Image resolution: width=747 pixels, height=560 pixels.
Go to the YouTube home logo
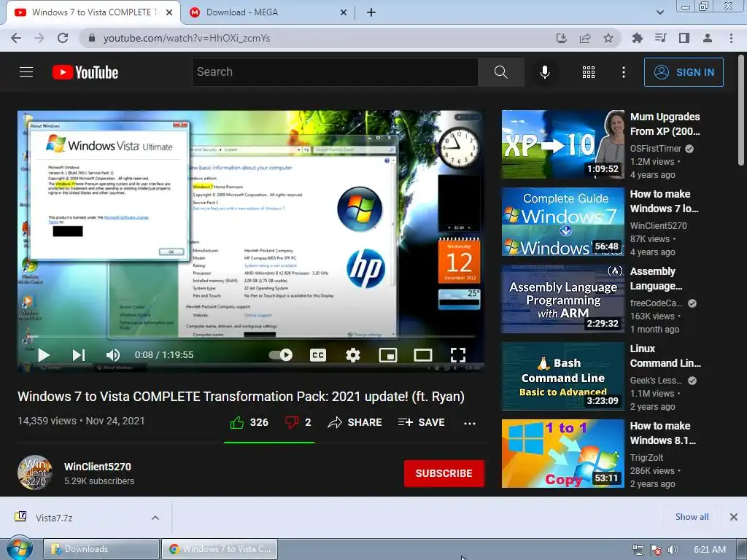pyautogui.click(x=85, y=72)
